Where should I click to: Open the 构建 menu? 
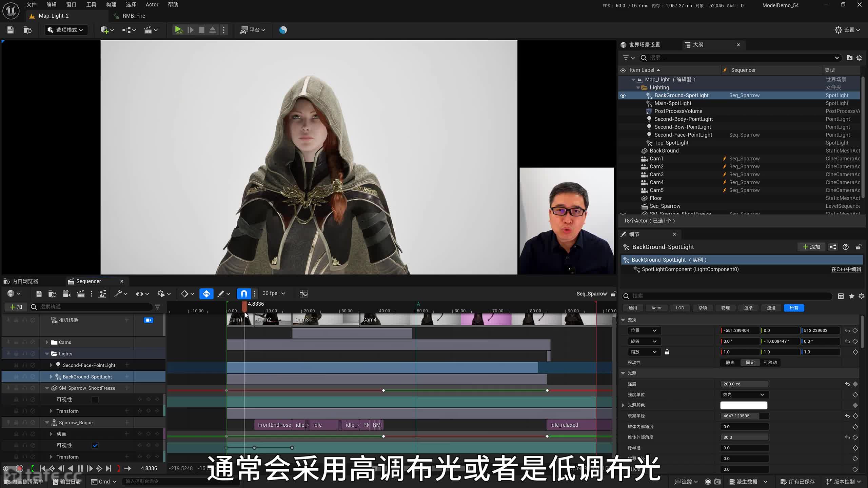(111, 5)
